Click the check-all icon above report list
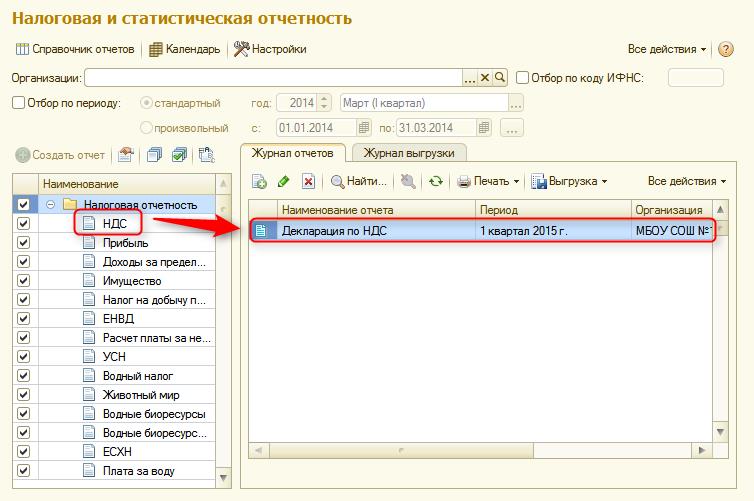 click(179, 155)
